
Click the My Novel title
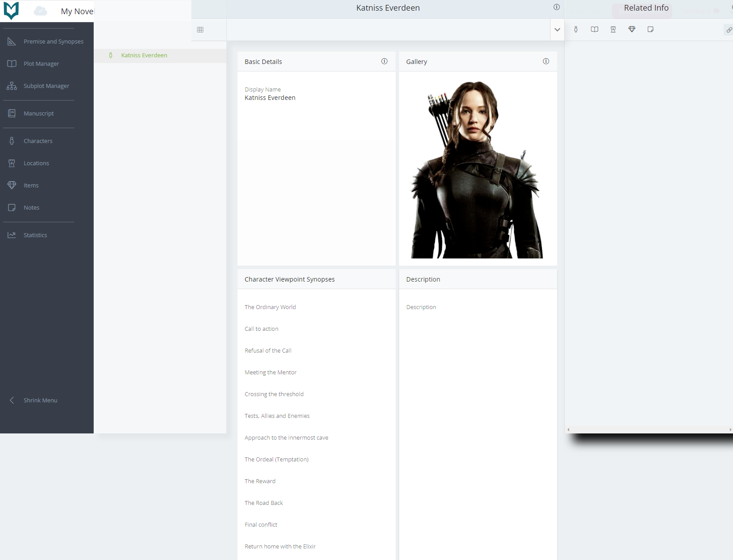[x=77, y=11]
